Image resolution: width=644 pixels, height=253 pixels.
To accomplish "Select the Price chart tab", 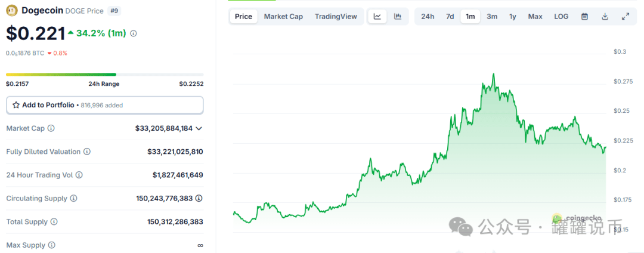I will [x=243, y=17].
